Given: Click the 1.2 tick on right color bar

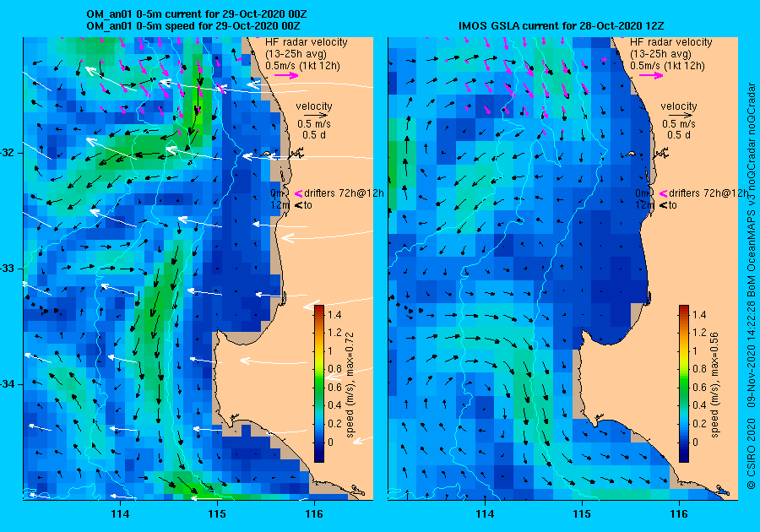Looking at the screenshot, I should tap(699, 333).
